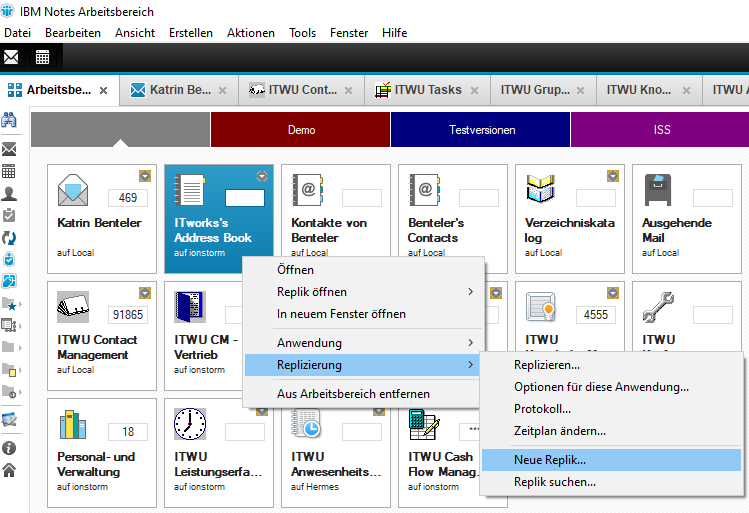Switch to the ITWU Cont... tab
The width and height of the screenshot is (749, 513).
301,90
